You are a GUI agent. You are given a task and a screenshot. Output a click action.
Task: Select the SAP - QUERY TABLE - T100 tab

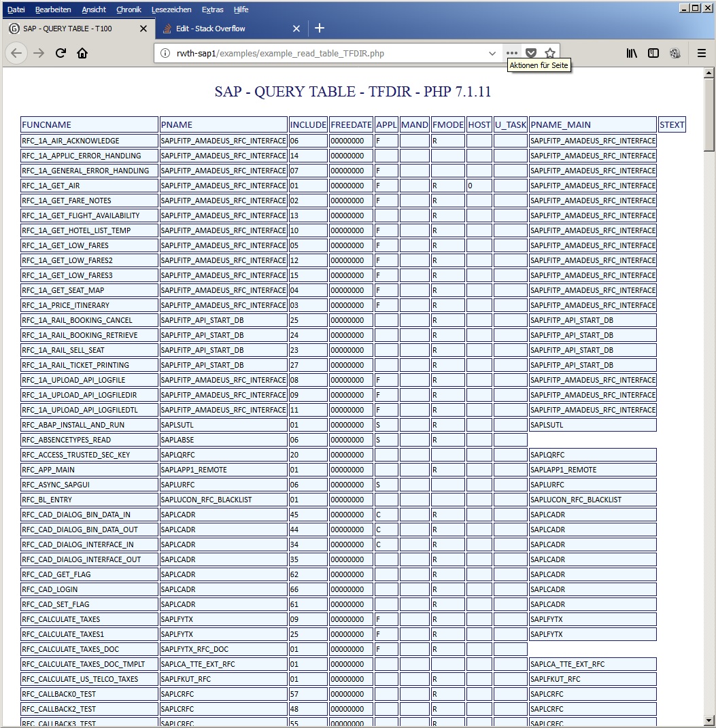(79, 29)
